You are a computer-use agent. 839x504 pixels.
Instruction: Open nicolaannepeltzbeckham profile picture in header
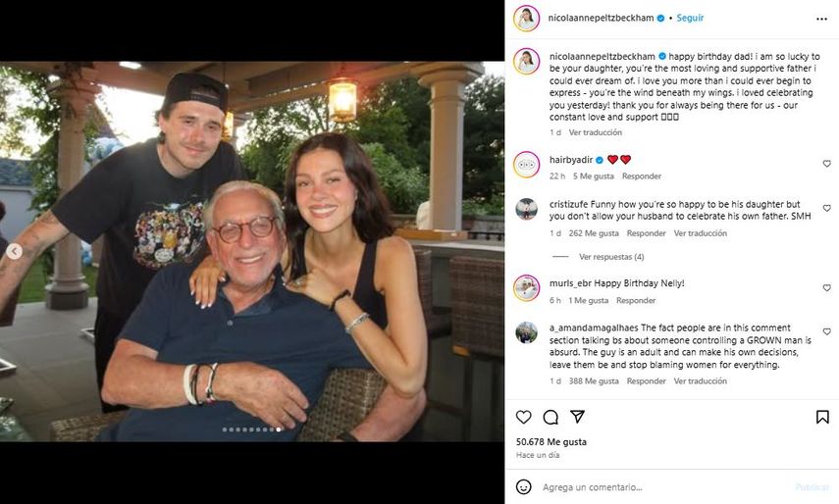(x=527, y=19)
